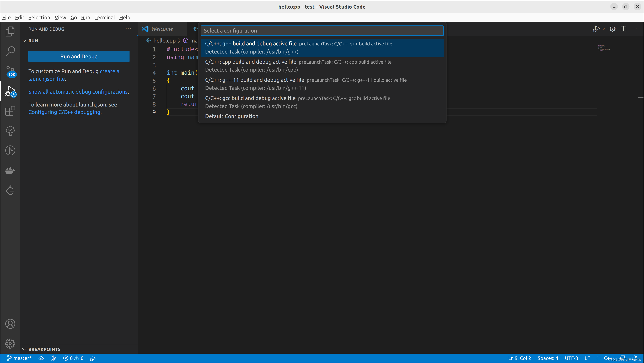Switch to the Welcome tab
Image resolution: width=644 pixels, height=363 pixels.
162,29
